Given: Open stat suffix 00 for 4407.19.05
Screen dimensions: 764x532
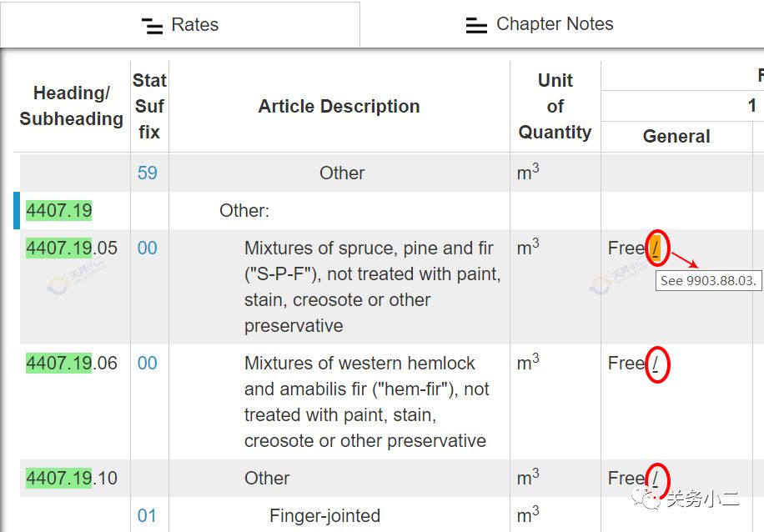Looking at the screenshot, I should (x=147, y=248).
